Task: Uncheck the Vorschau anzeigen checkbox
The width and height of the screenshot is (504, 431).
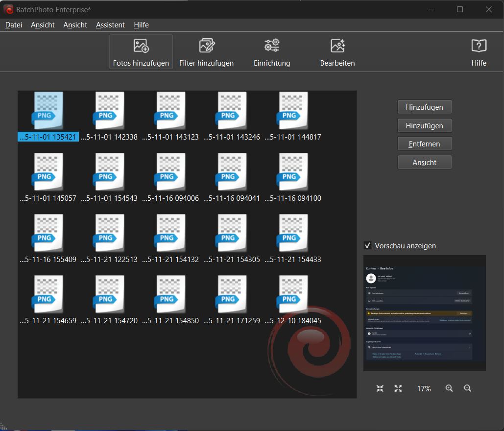Action: (x=368, y=245)
